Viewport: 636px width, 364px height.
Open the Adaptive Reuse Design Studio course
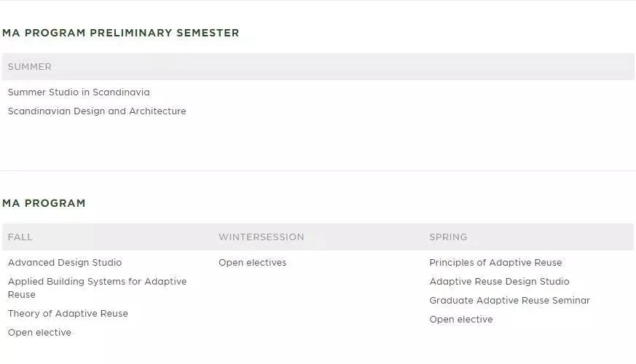pos(499,282)
